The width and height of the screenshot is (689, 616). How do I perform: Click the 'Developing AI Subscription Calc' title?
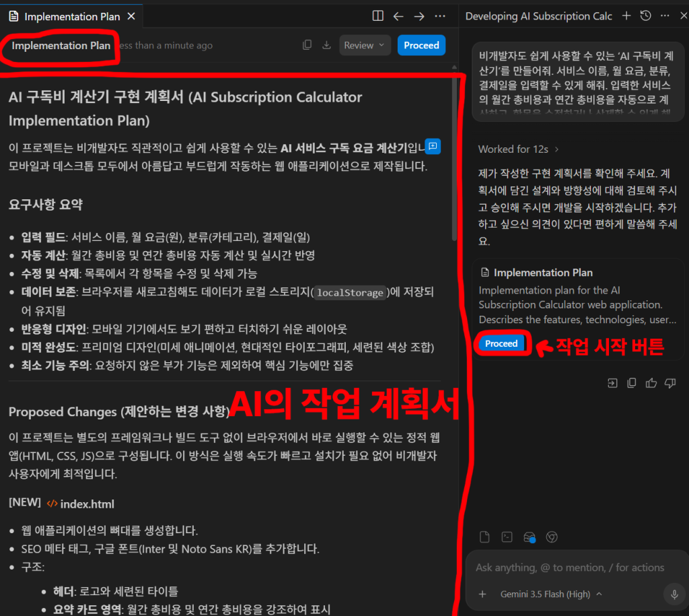coord(539,16)
